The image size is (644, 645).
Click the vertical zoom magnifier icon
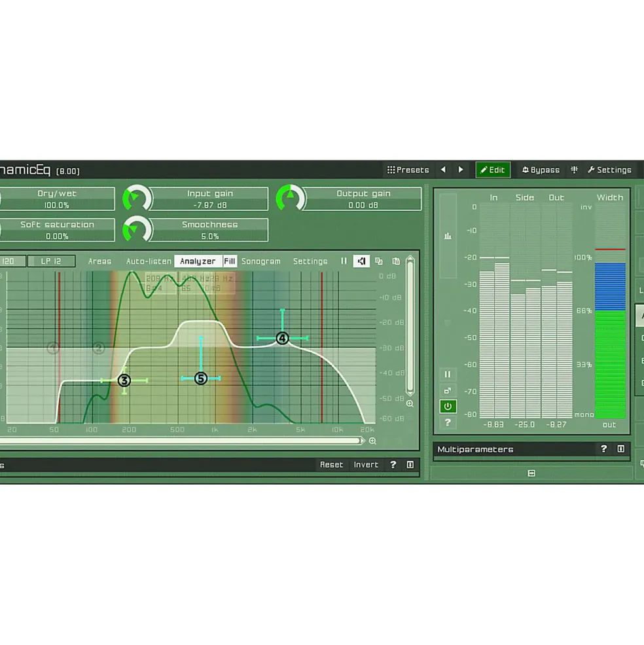[x=410, y=403]
